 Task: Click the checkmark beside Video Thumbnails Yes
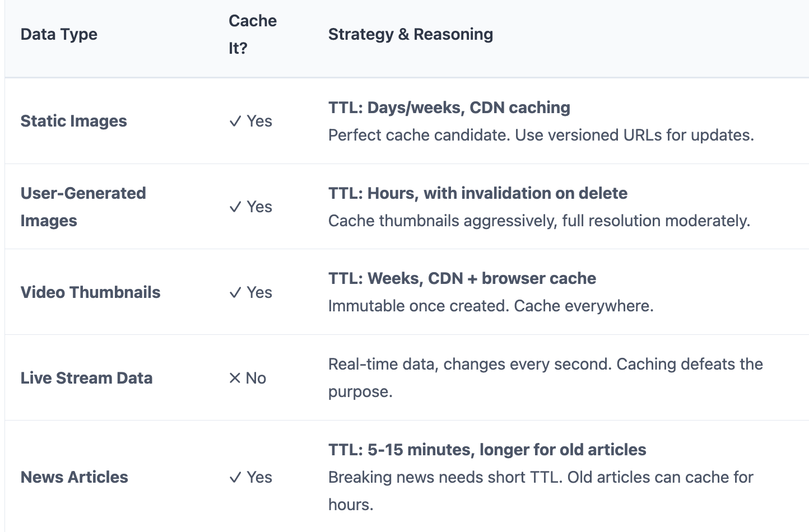tap(235, 293)
